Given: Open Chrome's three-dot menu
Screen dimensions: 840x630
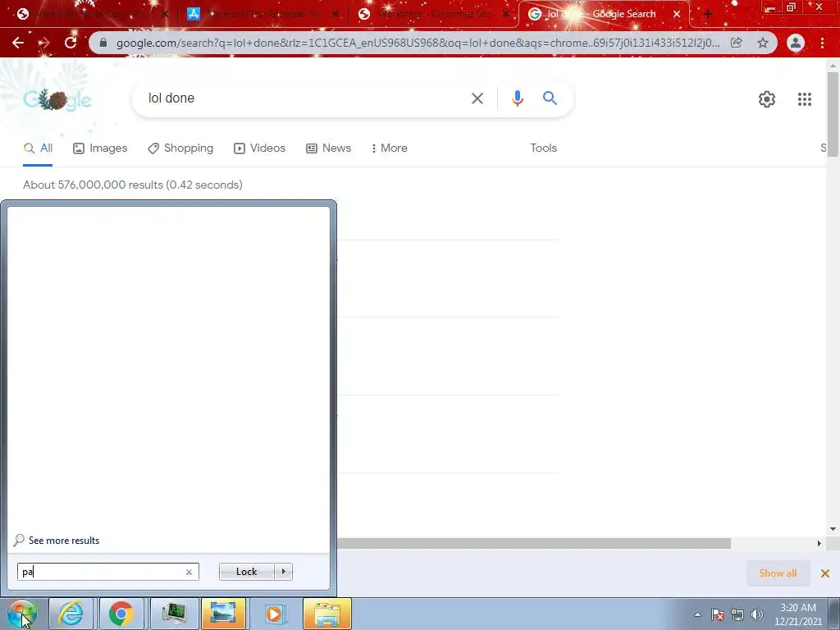Looking at the screenshot, I should pyautogui.click(x=822, y=43).
